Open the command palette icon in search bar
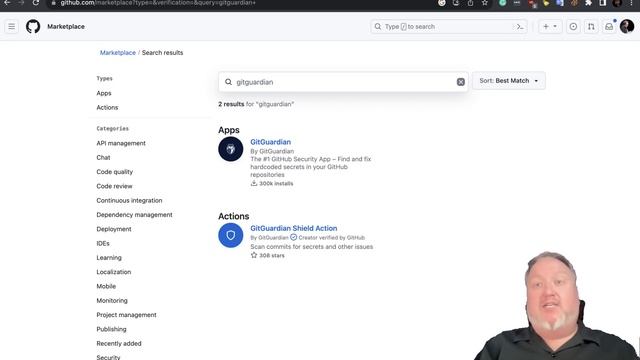 pos(520,27)
